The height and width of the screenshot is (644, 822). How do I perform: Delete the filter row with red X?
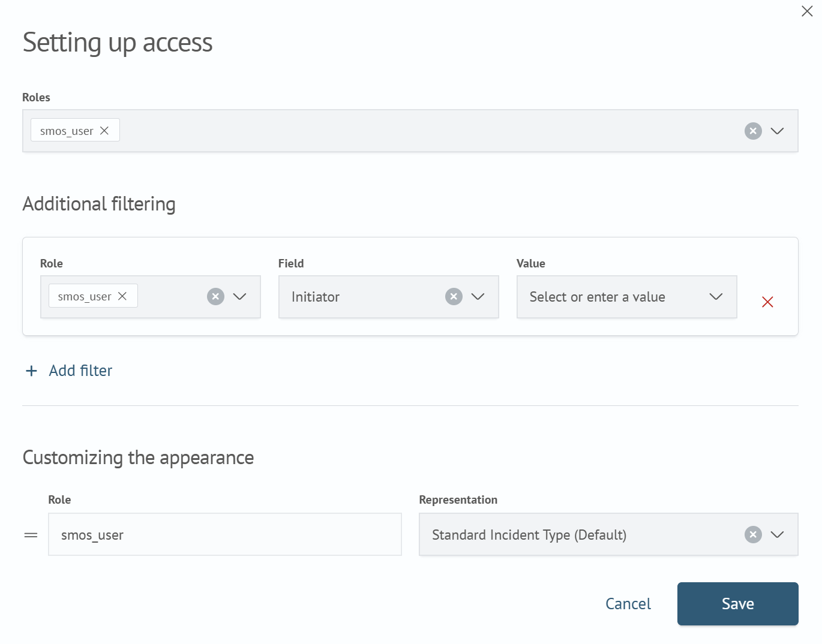pos(767,302)
